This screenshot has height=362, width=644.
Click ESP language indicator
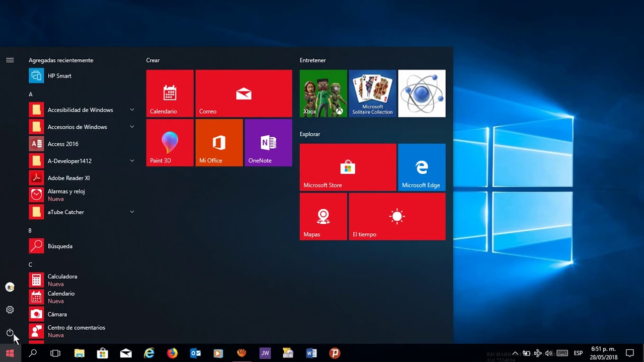(578, 353)
